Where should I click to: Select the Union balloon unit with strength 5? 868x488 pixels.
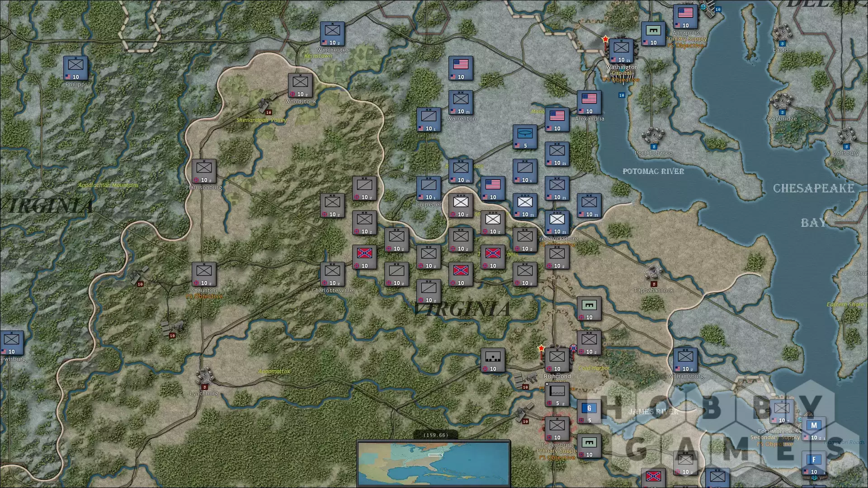pyautogui.click(x=525, y=137)
